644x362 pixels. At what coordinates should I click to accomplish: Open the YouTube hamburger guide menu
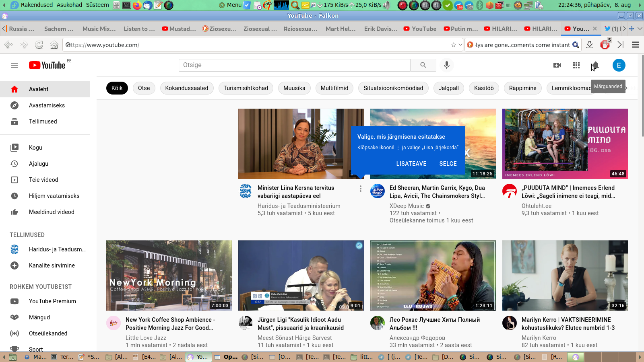pos(14,65)
